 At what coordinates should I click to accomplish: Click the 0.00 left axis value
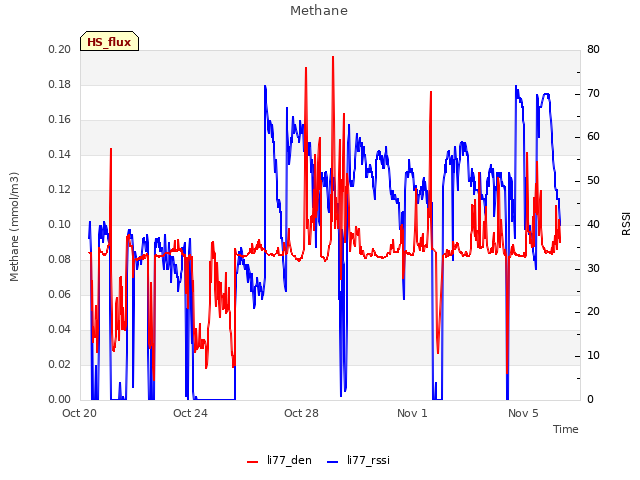(x=59, y=400)
